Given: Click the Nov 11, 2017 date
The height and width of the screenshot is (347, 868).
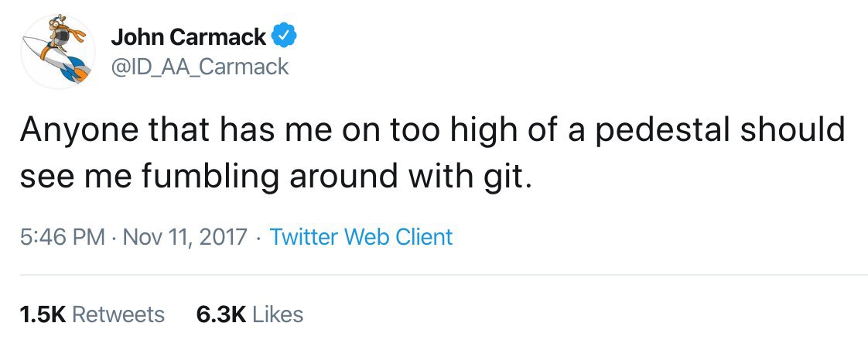Looking at the screenshot, I should tap(184, 236).
